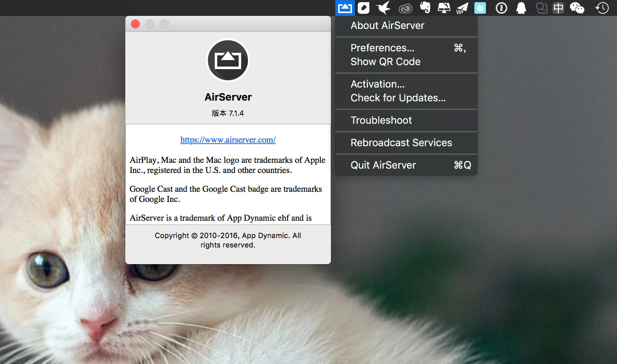Select Troubleshoot from the menu
This screenshot has width=617, height=364.
[x=406, y=120]
